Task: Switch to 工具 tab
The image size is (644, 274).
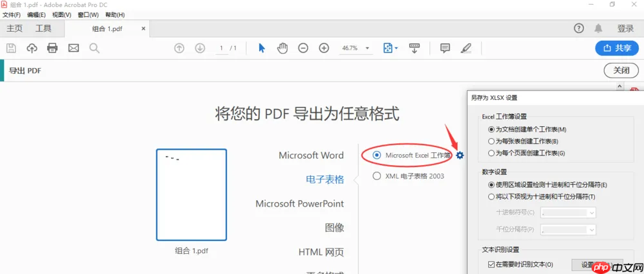Action: [43, 29]
